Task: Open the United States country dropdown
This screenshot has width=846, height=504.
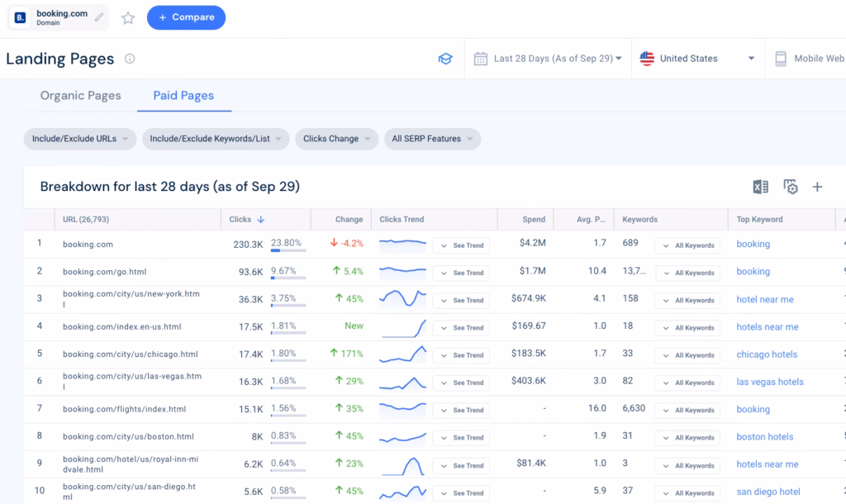Action: tap(696, 58)
